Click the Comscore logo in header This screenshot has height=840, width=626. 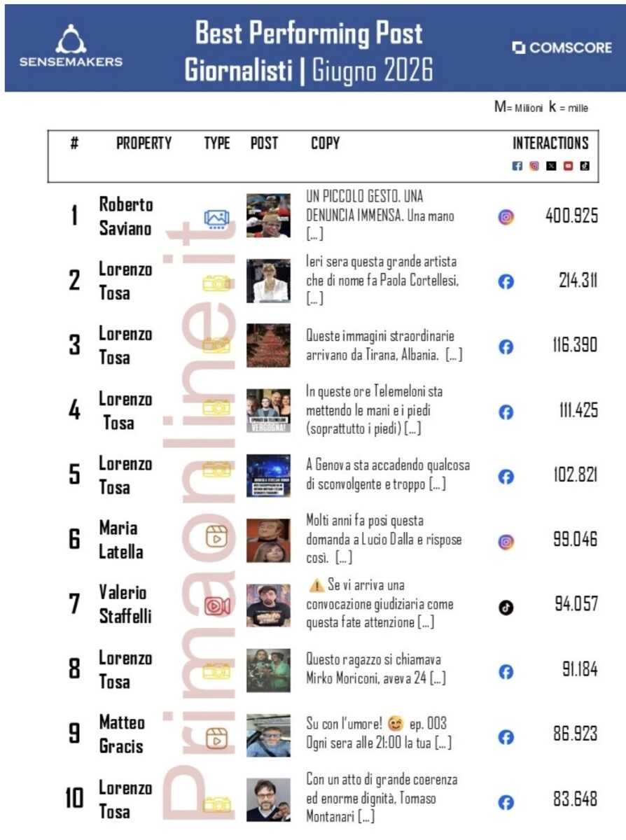click(562, 48)
